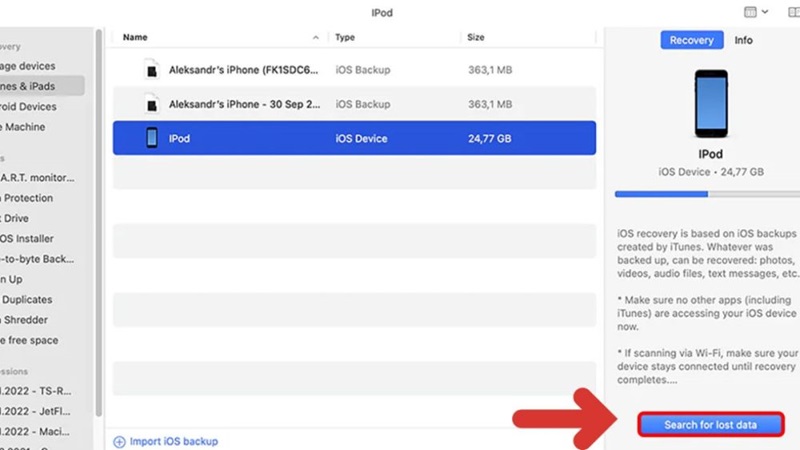Expand the view options dropdown chevron
This screenshot has width=800, height=450.
(x=766, y=11)
